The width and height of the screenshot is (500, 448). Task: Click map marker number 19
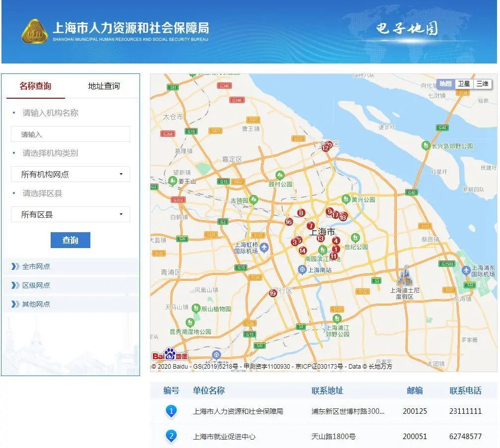pyautogui.click(x=273, y=293)
